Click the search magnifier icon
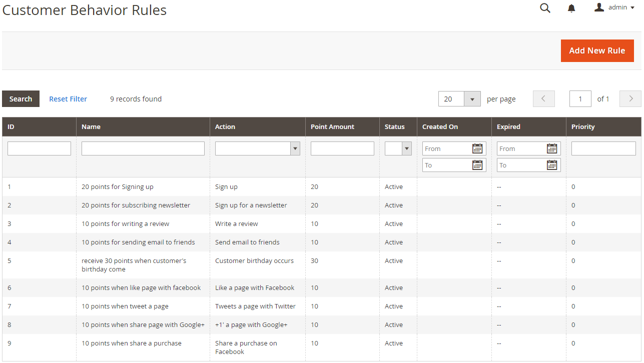Image resolution: width=644 pixels, height=363 pixels. pyautogui.click(x=545, y=8)
